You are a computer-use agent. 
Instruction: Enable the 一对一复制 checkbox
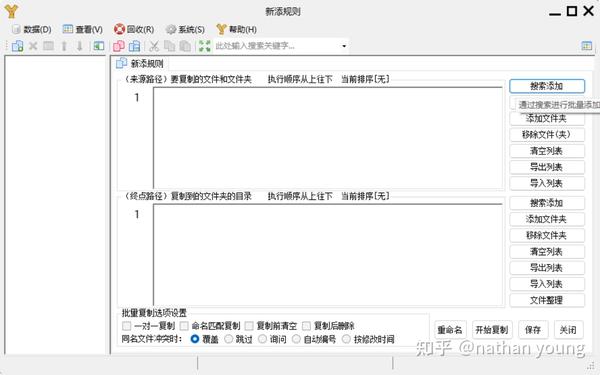126,326
